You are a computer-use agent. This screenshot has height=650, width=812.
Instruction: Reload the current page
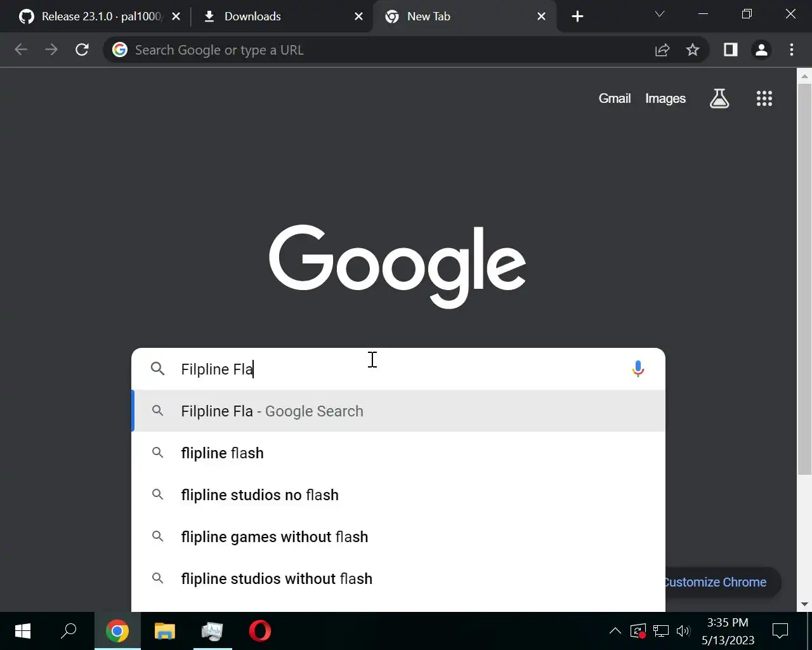82,50
